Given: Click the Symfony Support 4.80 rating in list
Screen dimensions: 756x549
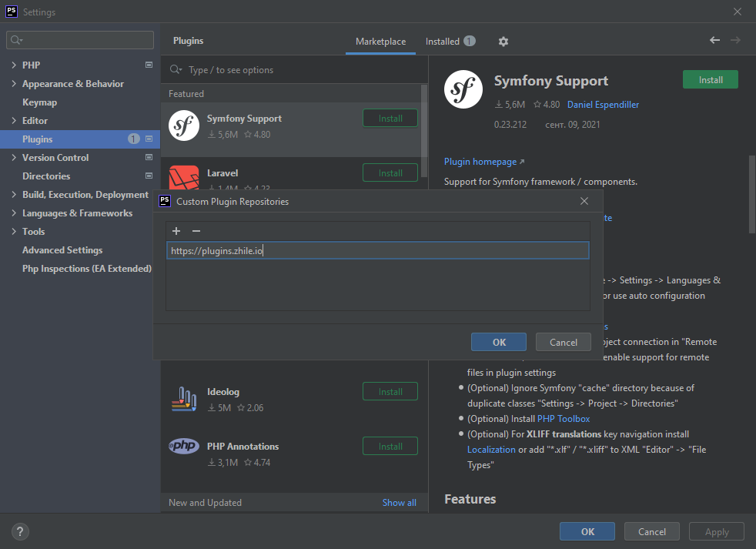Looking at the screenshot, I should (257, 135).
